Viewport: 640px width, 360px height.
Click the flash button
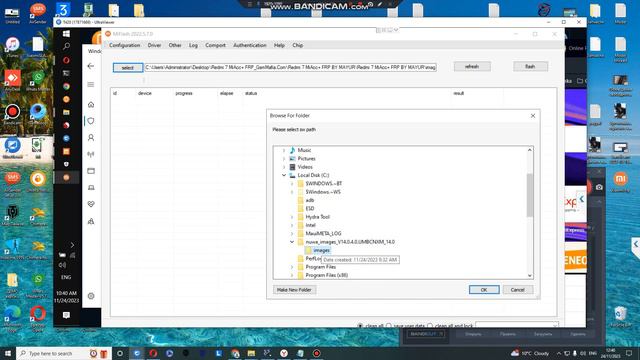coord(530,67)
